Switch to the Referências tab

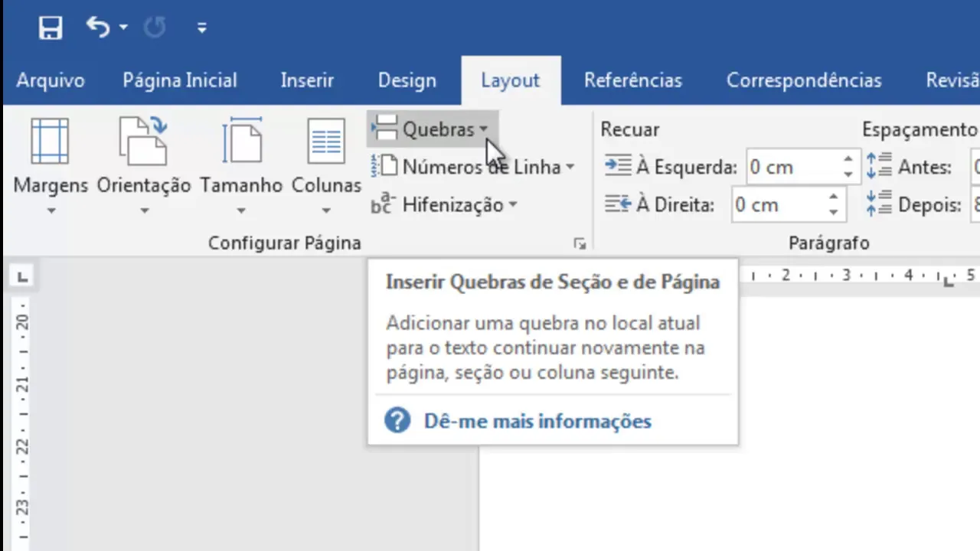632,80
